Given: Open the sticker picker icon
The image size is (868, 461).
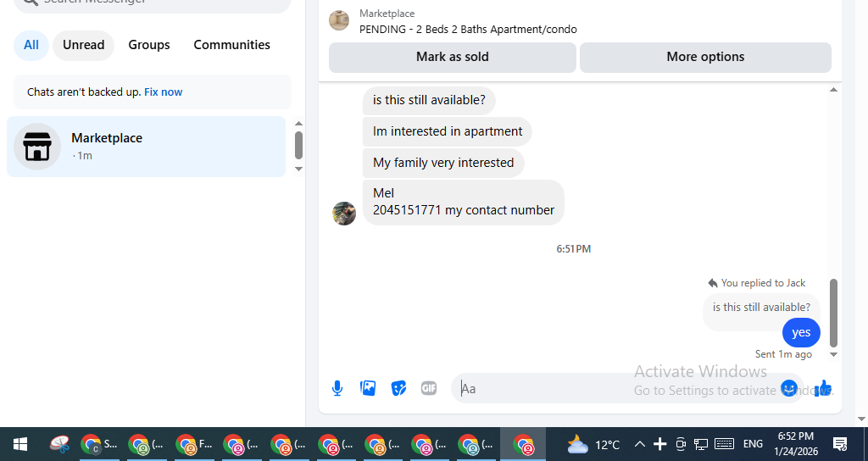Looking at the screenshot, I should (398, 388).
